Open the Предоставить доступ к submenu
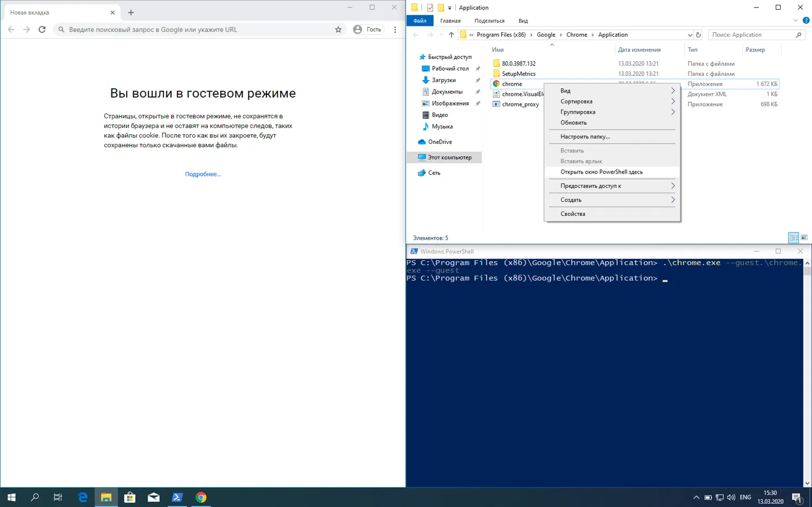The image size is (812, 507). [x=612, y=186]
